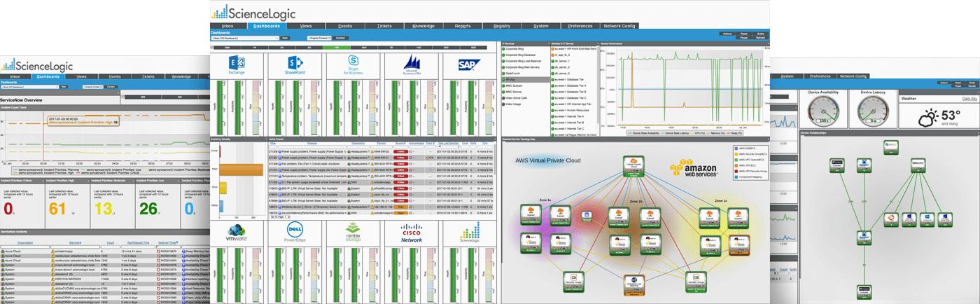Open the Knowledge tab in left window
The height and width of the screenshot is (304, 980).
(x=181, y=76)
